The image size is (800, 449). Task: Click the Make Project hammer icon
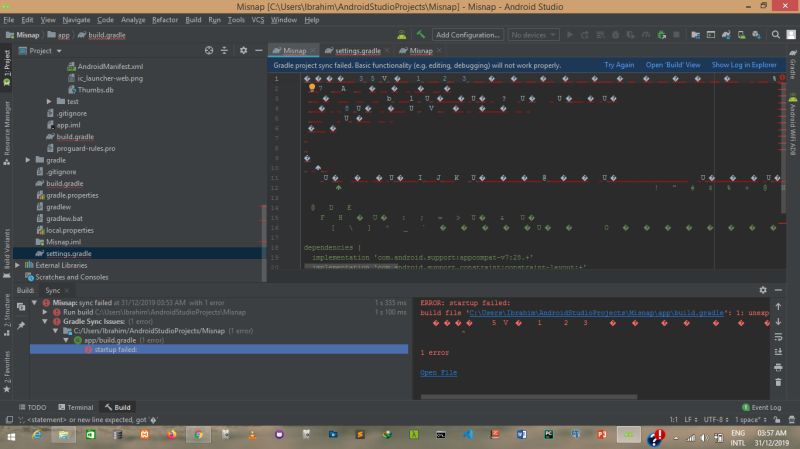[x=420, y=35]
